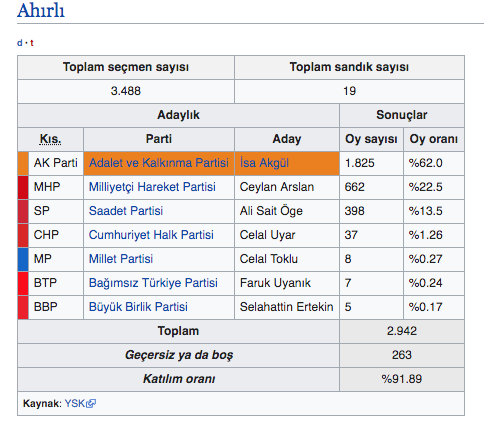The height and width of the screenshot is (435, 484).
Task: Open Saadet Partisi link
Action: tap(126, 211)
